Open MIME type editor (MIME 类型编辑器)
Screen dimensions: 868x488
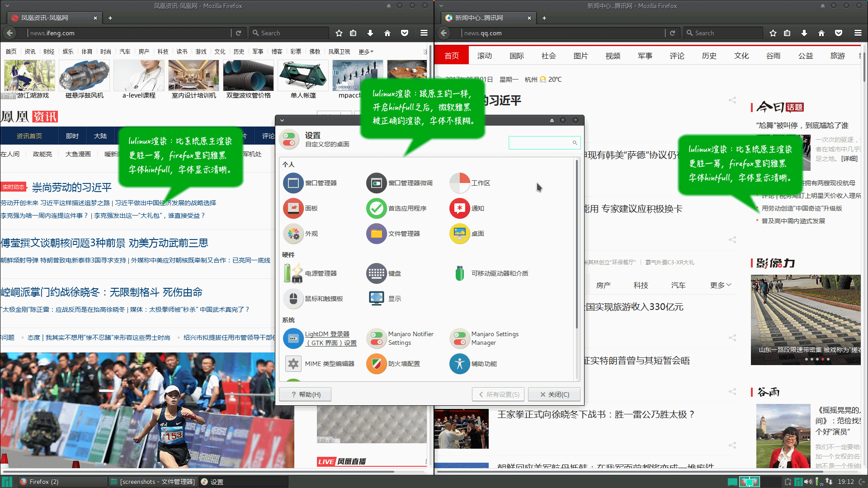point(319,364)
